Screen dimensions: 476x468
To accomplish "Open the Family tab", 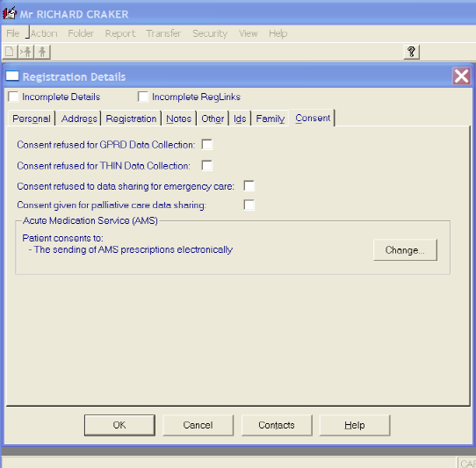I will pos(270,119).
